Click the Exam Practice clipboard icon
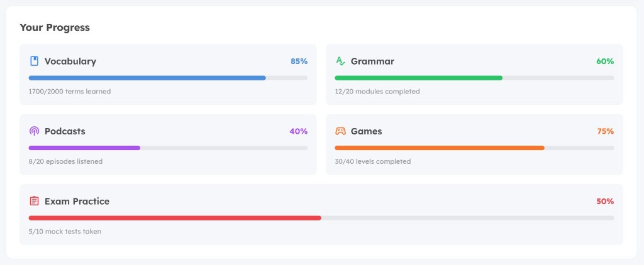The image size is (644, 265). [x=34, y=201]
